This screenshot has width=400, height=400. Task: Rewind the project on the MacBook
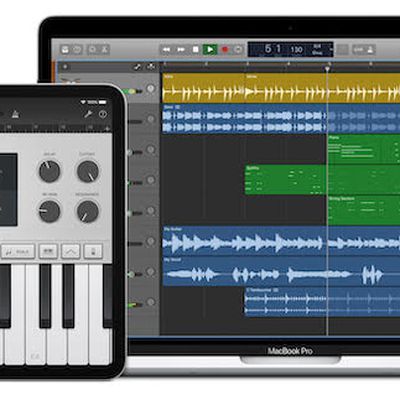coord(166,50)
